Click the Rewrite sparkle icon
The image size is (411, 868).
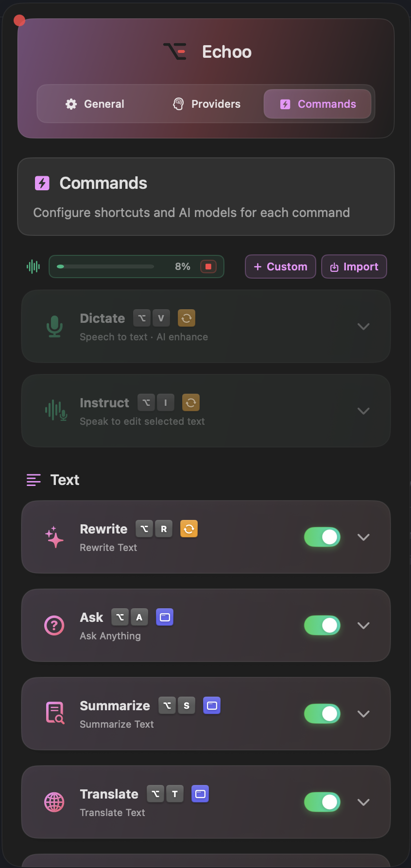54,537
